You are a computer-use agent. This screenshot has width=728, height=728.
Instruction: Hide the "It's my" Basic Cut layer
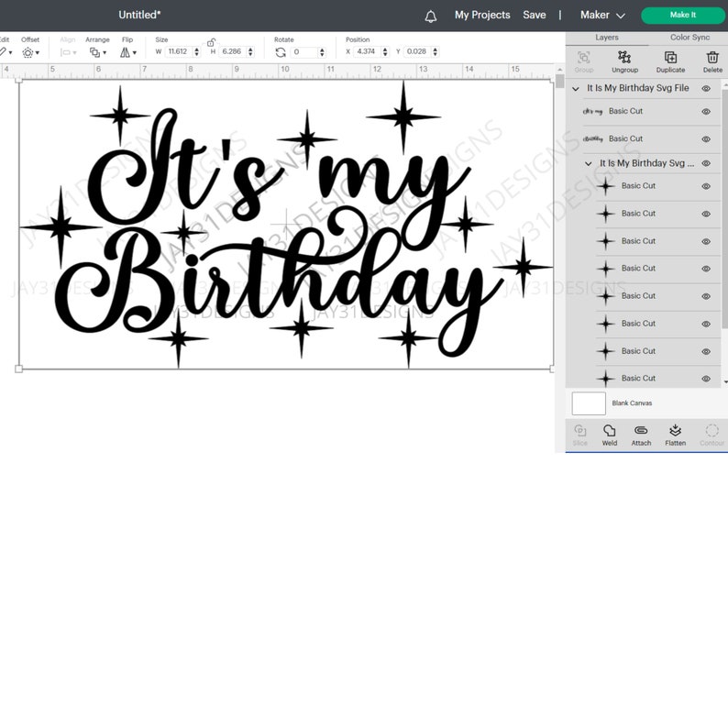coord(706,112)
